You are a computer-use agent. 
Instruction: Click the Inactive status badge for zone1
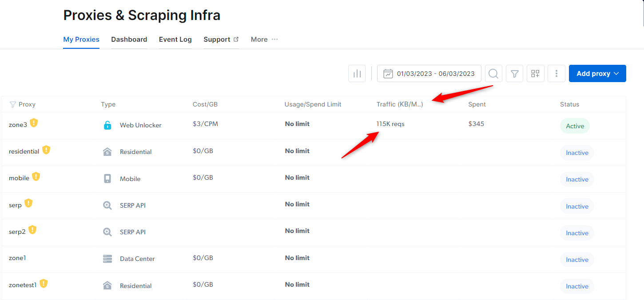coord(577,260)
